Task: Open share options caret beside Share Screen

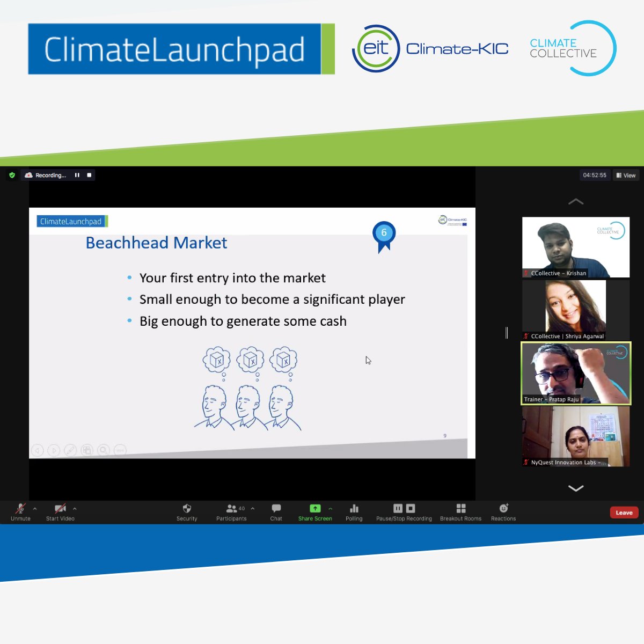Action: [330, 508]
